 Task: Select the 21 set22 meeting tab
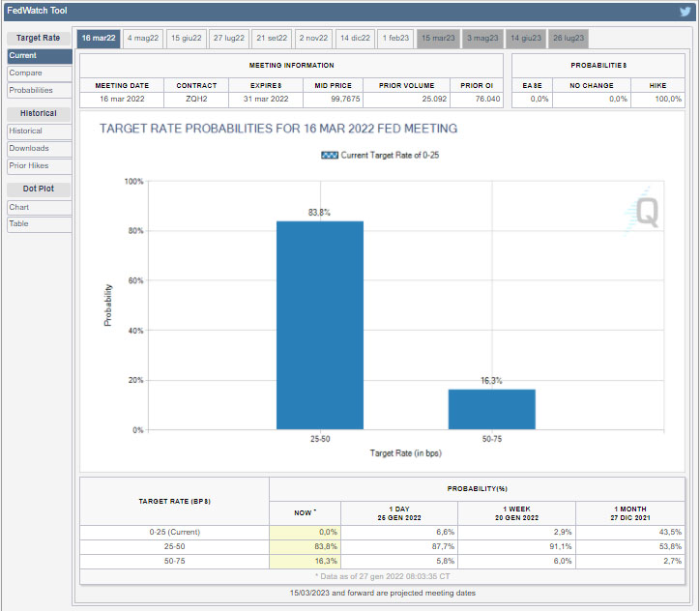pos(272,38)
